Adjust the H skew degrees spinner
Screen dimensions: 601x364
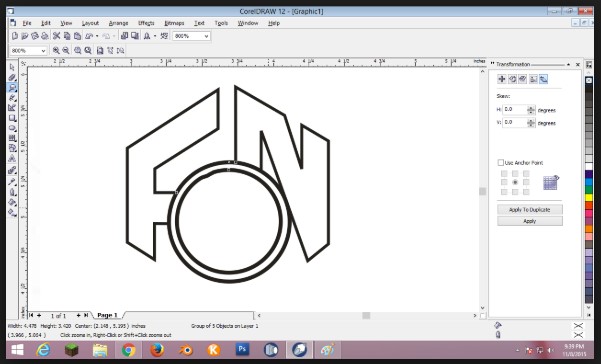pos(531,110)
